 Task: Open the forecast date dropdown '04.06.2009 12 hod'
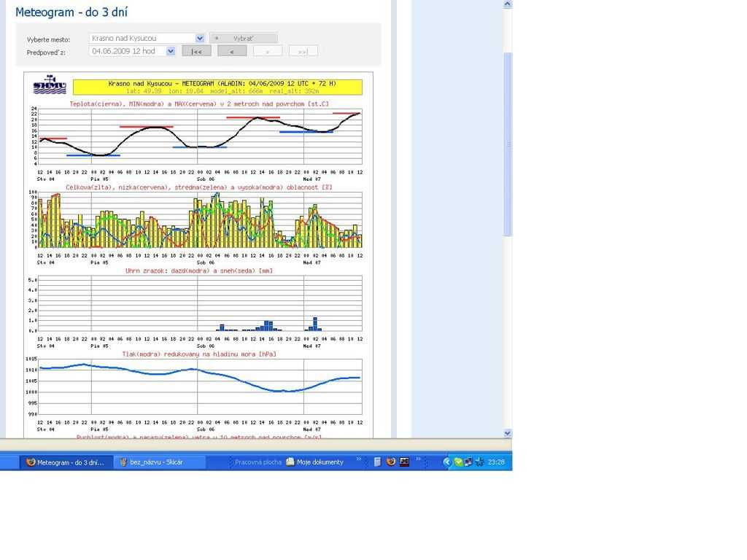pos(133,51)
